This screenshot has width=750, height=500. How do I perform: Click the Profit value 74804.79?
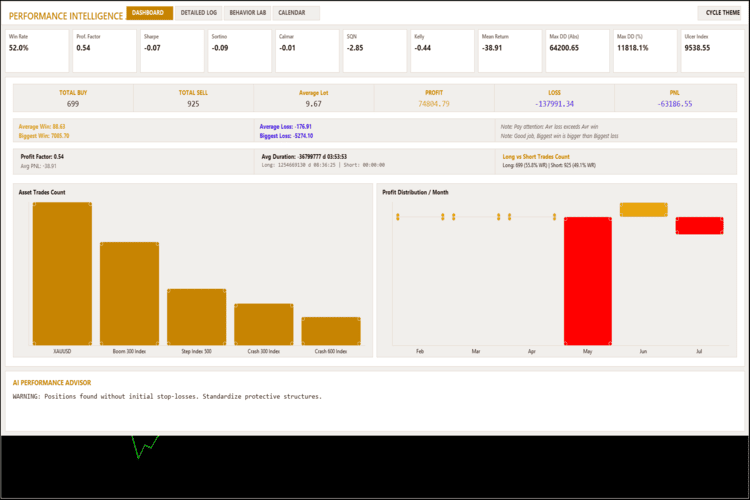434,104
